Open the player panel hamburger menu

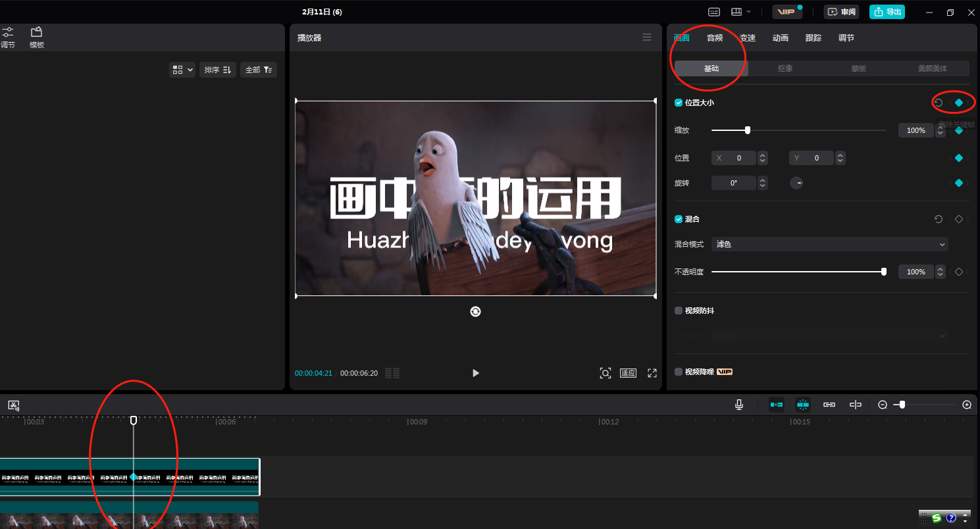(x=647, y=38)
